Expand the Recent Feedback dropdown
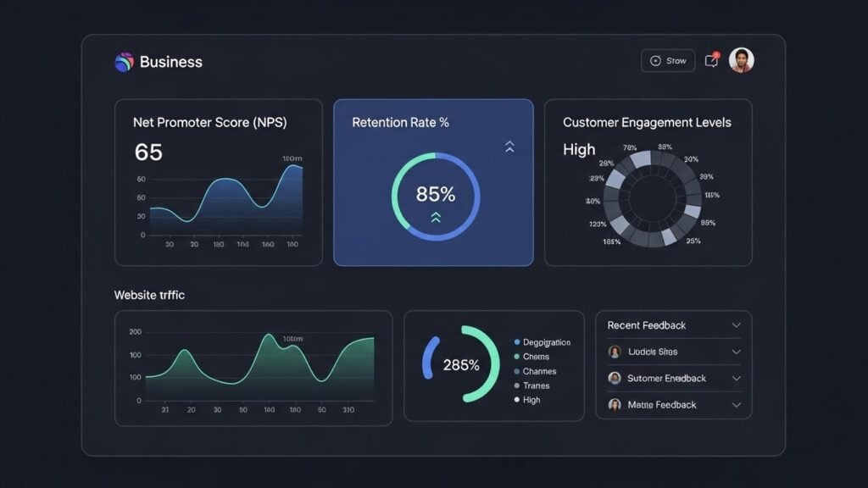Screen dimensions: 868x488 tap(736, 324)
